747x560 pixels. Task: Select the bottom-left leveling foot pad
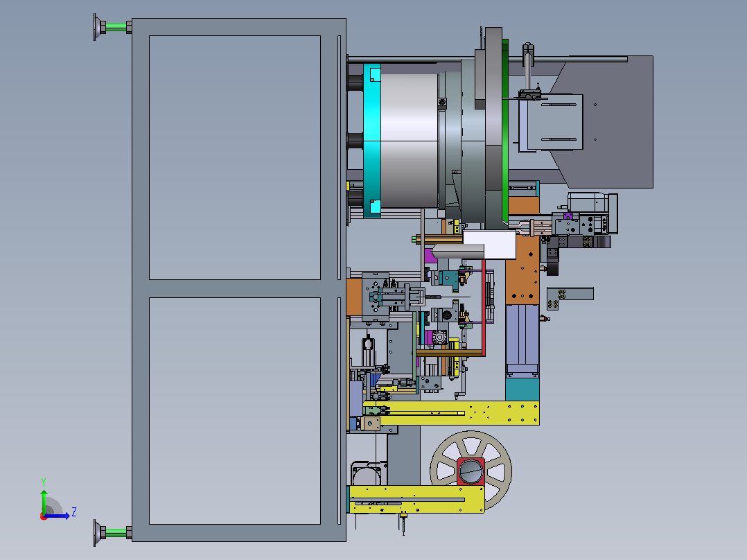[x=98, y=532]
